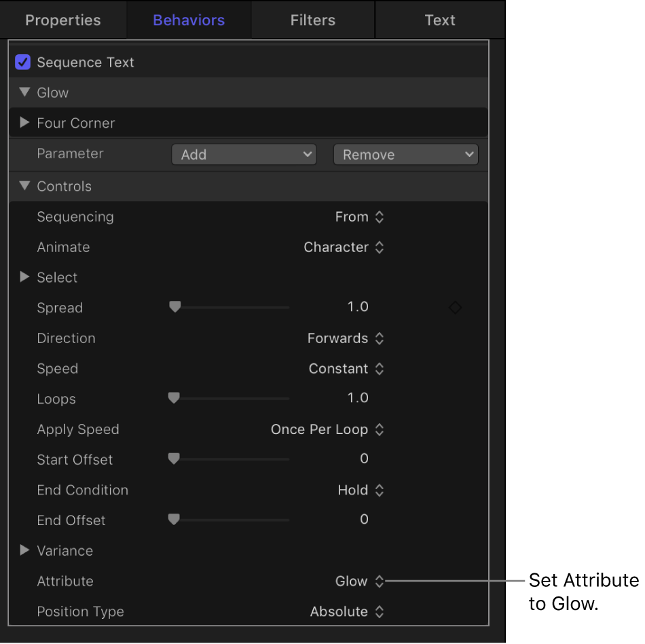The height and width of the screenshot is (644, 645).
Task: Collapse the Controls section
Action: pyautogui.click(x=24, y=186)
